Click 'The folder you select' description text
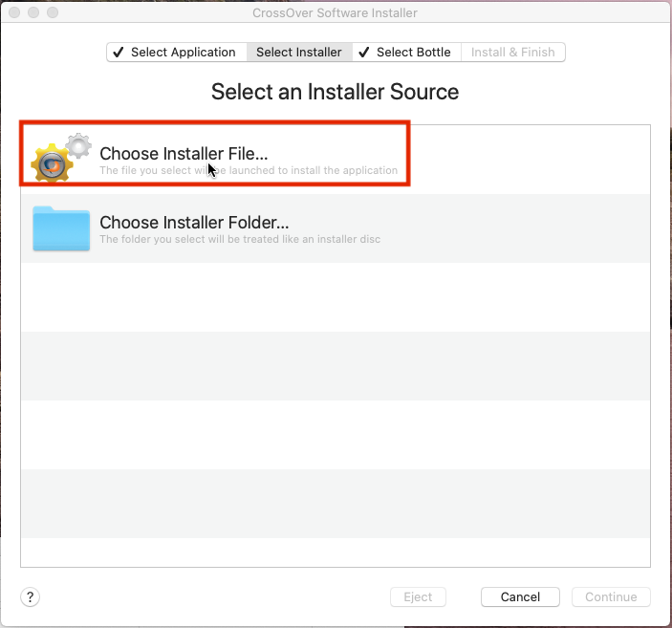The width and height of the screenshot is (672, 628). (x=240, y=239)
